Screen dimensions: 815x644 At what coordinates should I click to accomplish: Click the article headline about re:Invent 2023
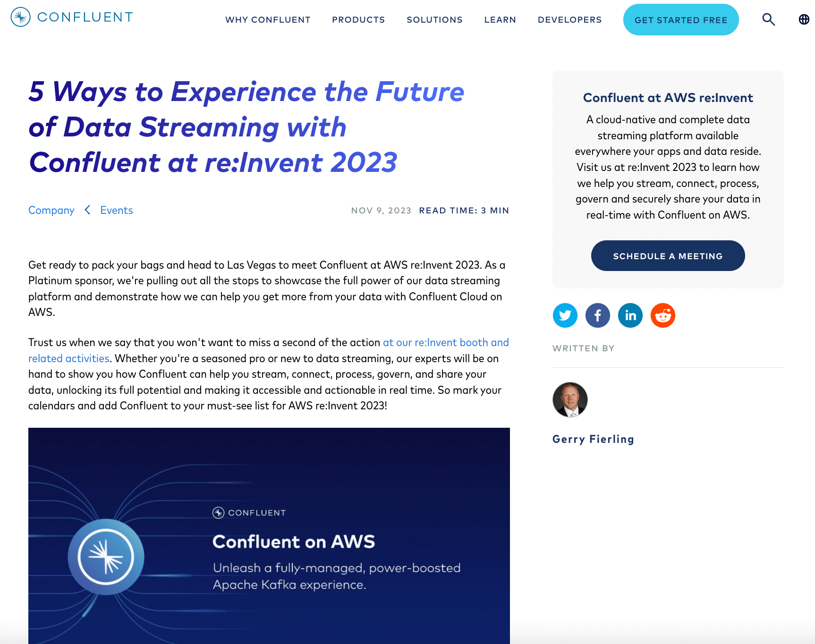coord(246,127)
